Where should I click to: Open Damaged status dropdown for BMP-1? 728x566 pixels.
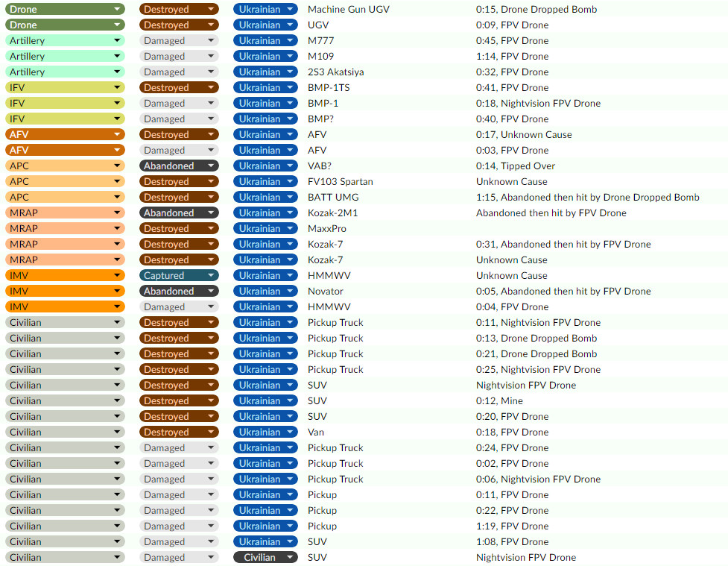click(179, 103)
